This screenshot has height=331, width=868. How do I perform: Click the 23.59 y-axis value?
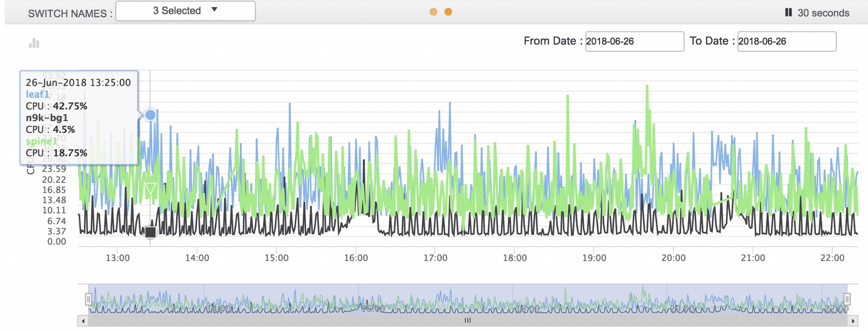click(54, 169)
